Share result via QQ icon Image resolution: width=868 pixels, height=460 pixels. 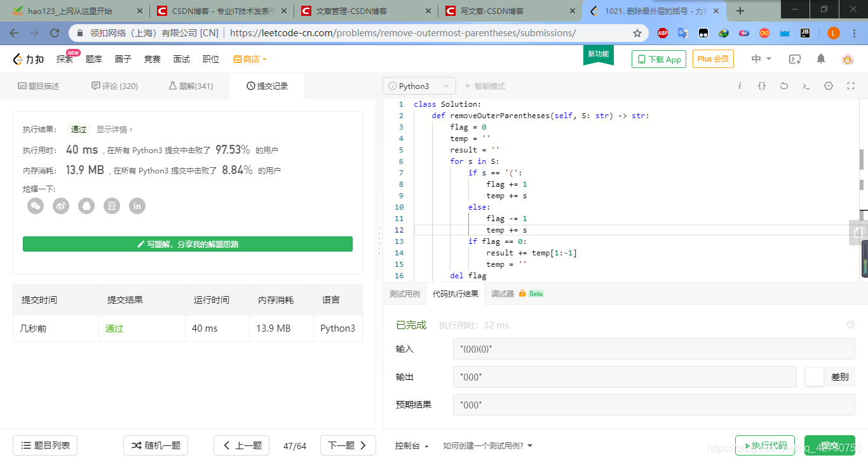pyautogui.click(x=86, y=205)
